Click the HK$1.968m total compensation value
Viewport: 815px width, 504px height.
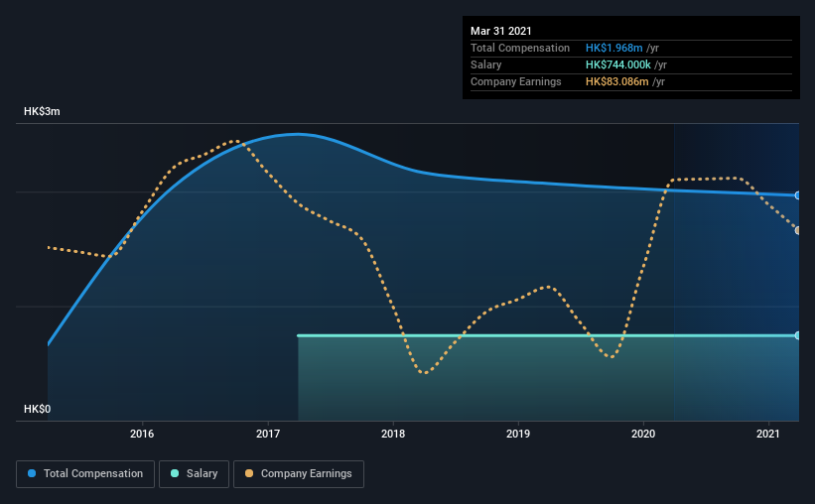click(613, 48)
